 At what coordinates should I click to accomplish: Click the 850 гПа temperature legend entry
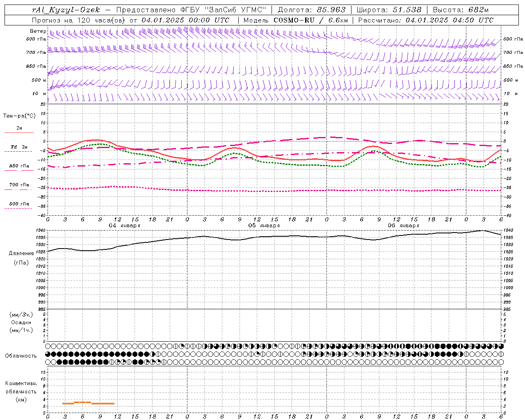(19, 166)
